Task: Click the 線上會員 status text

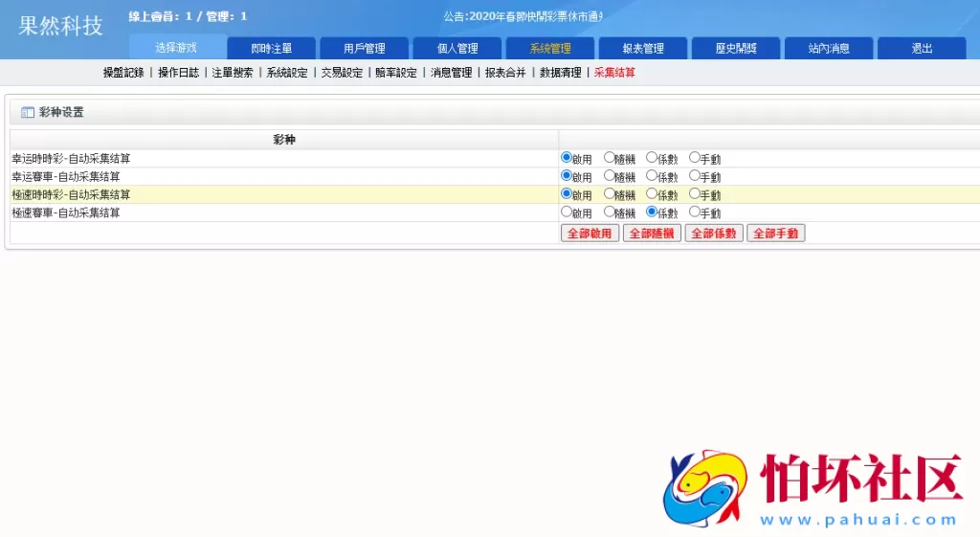Action: point(188,16)
